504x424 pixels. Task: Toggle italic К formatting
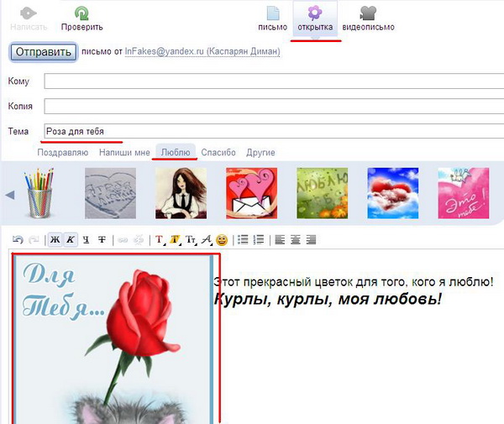[71, 239]
